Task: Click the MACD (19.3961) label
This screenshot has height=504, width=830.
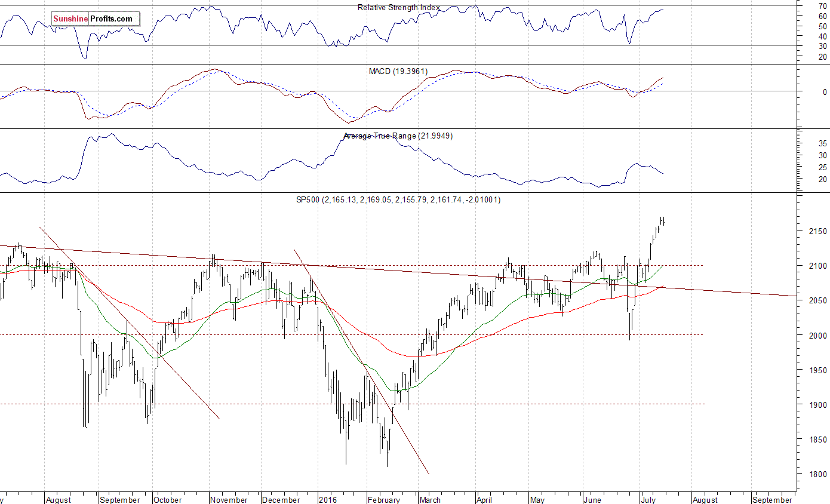Action: click(x=398, y=71)
